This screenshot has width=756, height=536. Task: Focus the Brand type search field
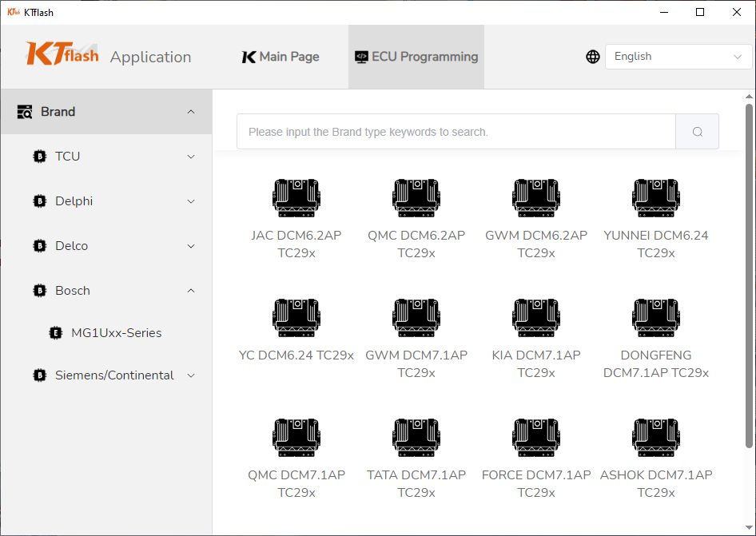click(x=456, y=132)
